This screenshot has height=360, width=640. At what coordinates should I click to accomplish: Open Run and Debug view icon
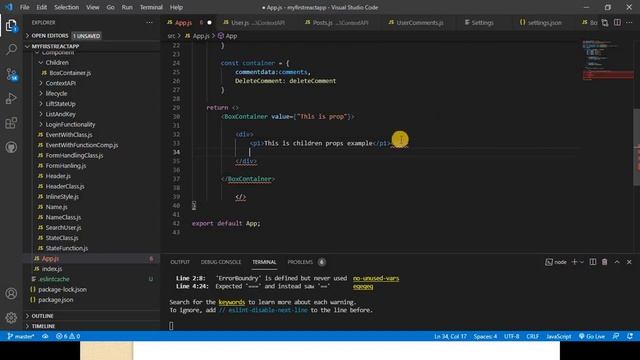click(11, 98)
